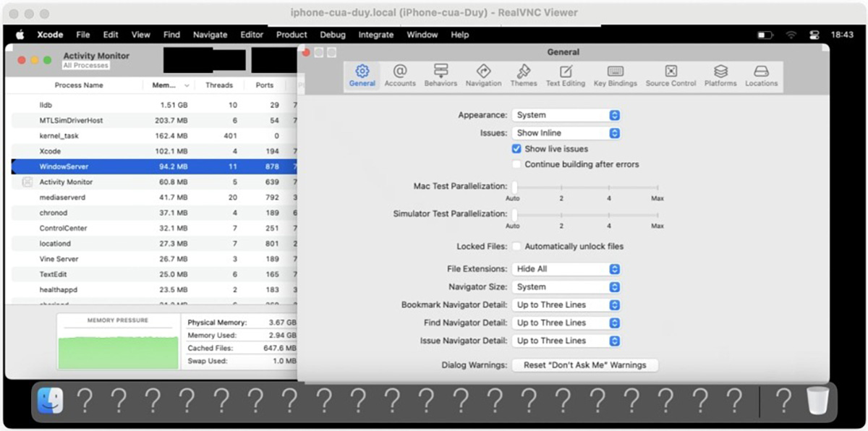Open the Text Editing preferences pane
868x431 pixels.
[x=566, y=76]
